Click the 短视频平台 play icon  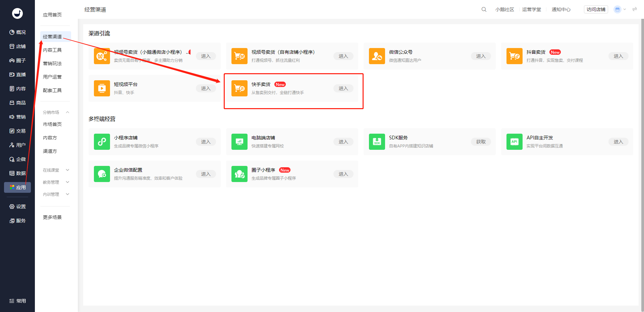click(102, 88)
